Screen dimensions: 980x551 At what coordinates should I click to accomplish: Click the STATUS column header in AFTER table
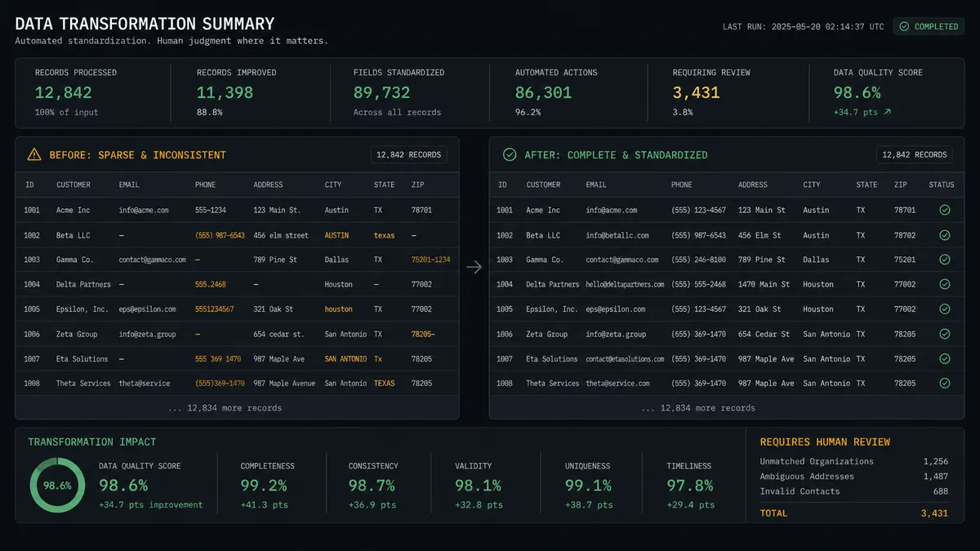point(942,184)
